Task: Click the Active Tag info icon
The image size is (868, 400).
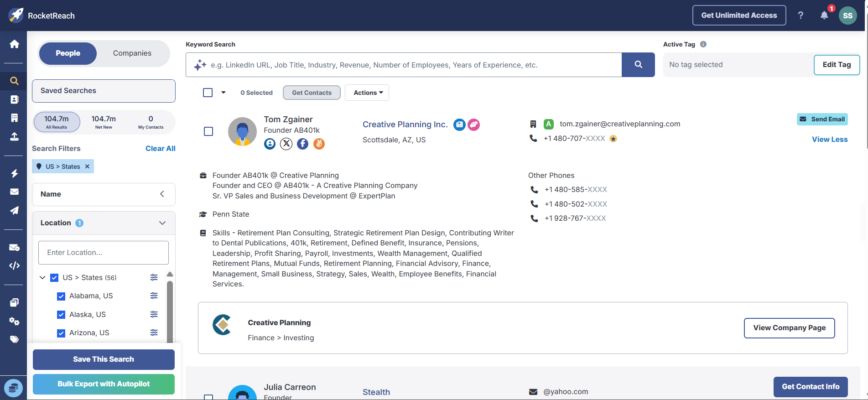Action: [x=703, y=44]
